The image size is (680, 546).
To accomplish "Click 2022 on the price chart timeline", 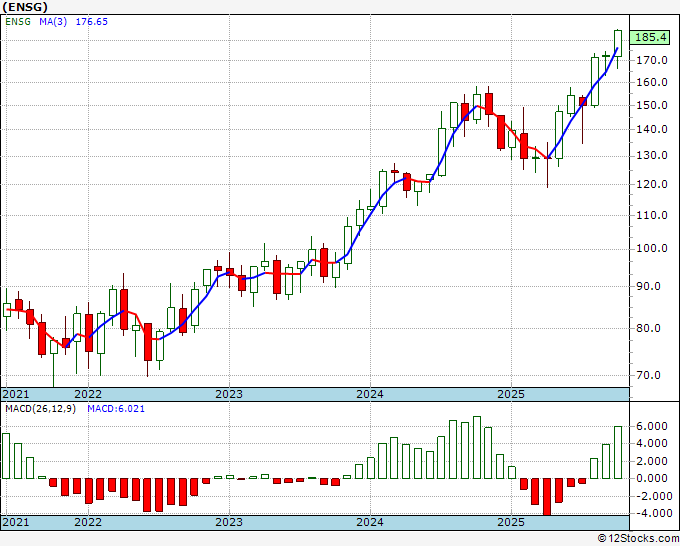I will pyautogui.click(x=88, y=394).
